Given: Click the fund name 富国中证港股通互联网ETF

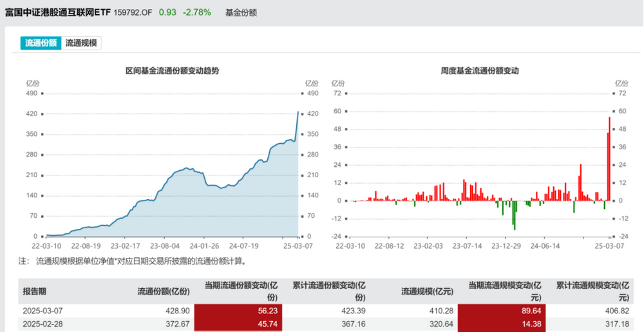Looking at the screenshot, I should (57, 12).
